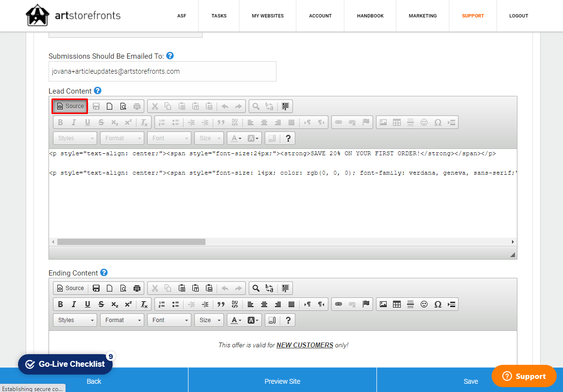Screen dimensions: 563x392
Task: Open Font dropdown in Ending Content editor
Action: 169,320
